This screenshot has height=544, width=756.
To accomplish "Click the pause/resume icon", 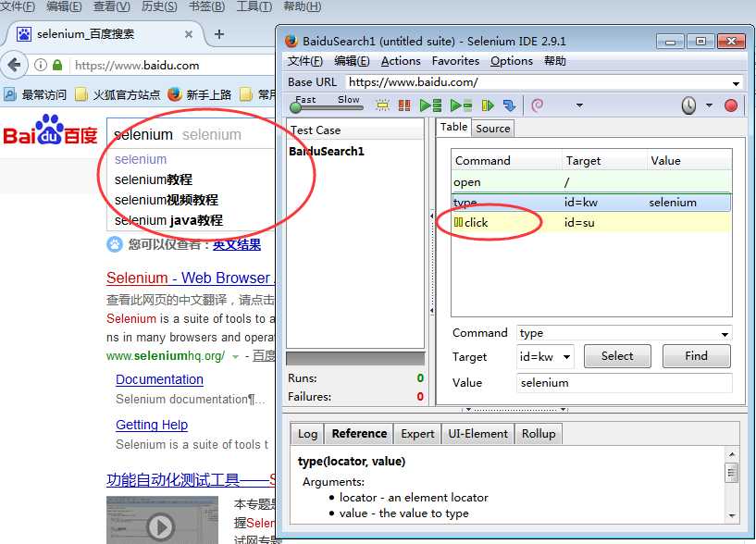I will 488,105.
